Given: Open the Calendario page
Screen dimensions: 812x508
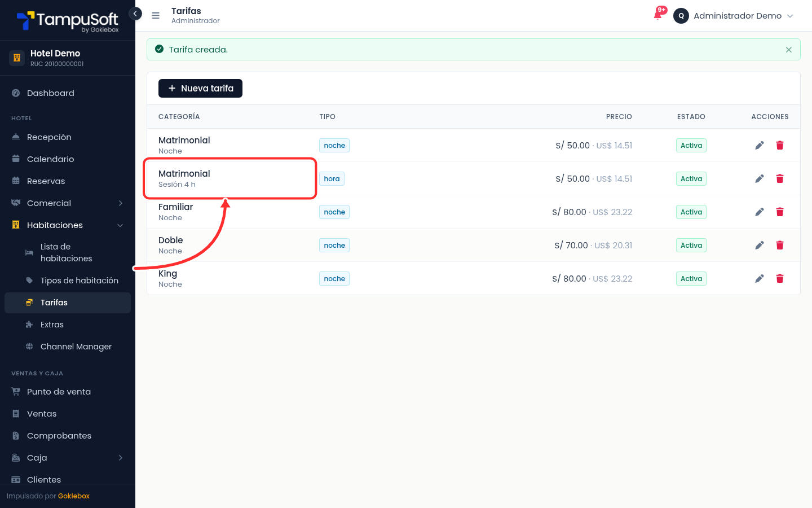Looking at the screenshot, I should click(68, 159).
